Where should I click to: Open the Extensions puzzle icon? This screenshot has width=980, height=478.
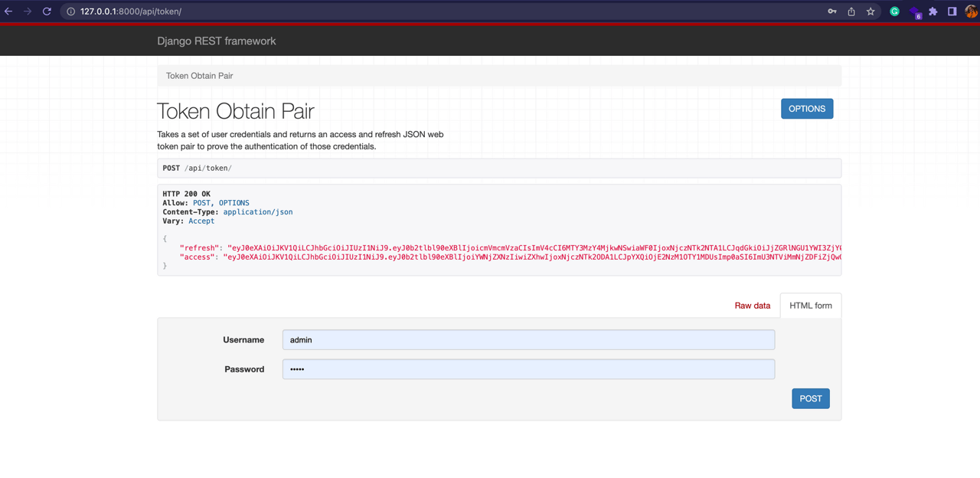coord(933,11)
